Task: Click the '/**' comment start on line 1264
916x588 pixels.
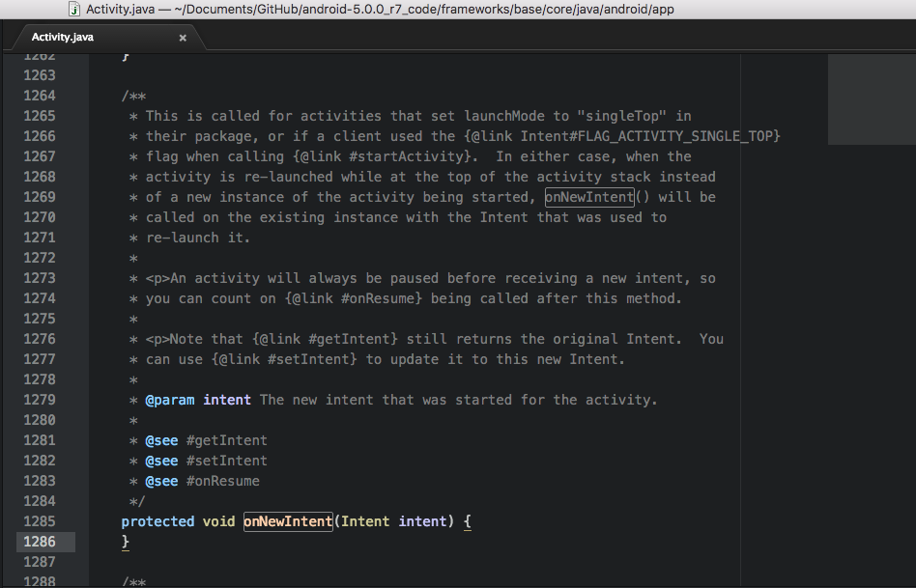Action: [x=133, y=97]
